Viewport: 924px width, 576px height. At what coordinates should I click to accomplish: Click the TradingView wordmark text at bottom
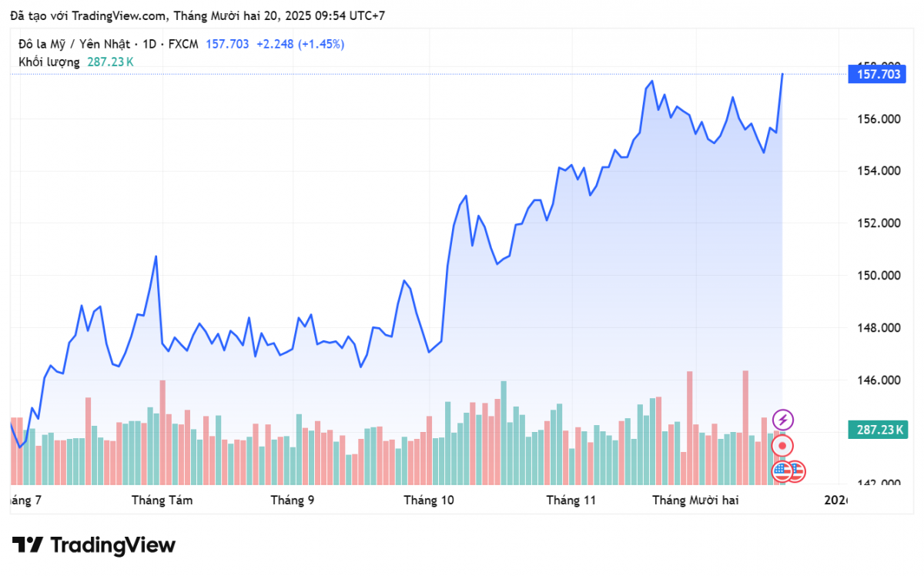click(x=113, y=545)
